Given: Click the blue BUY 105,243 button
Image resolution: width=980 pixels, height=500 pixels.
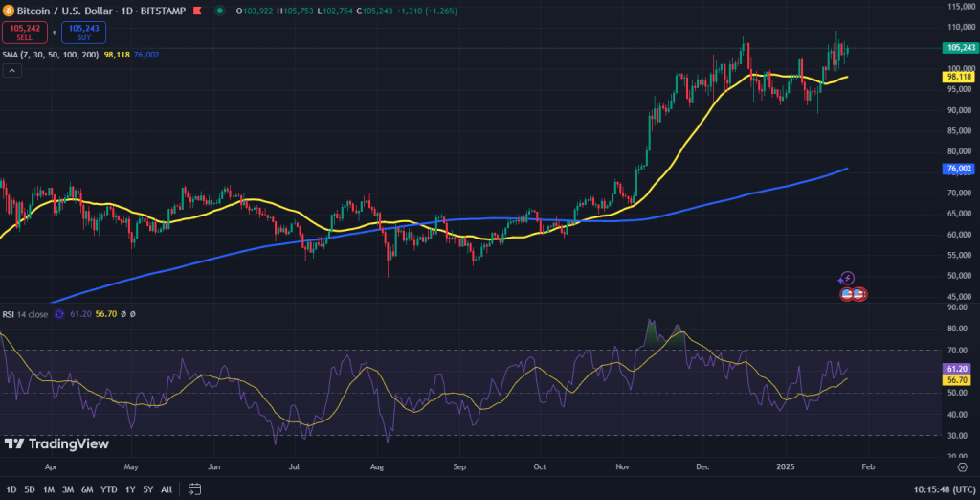Looking at the screenshot, I should pyautogui.click(x=84, y=32).
